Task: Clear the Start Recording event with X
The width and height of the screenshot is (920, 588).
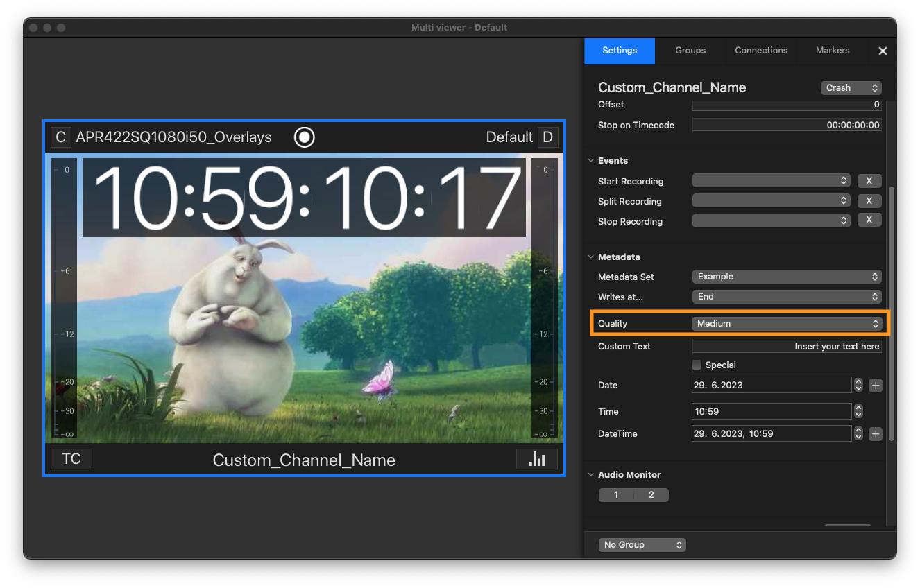Action: [869, 180]
